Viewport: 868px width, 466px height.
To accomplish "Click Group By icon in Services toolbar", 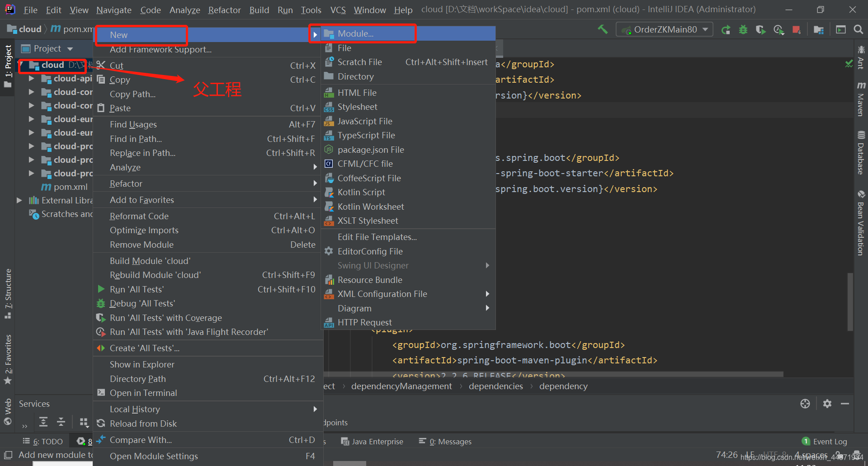I will coord(84,422).
